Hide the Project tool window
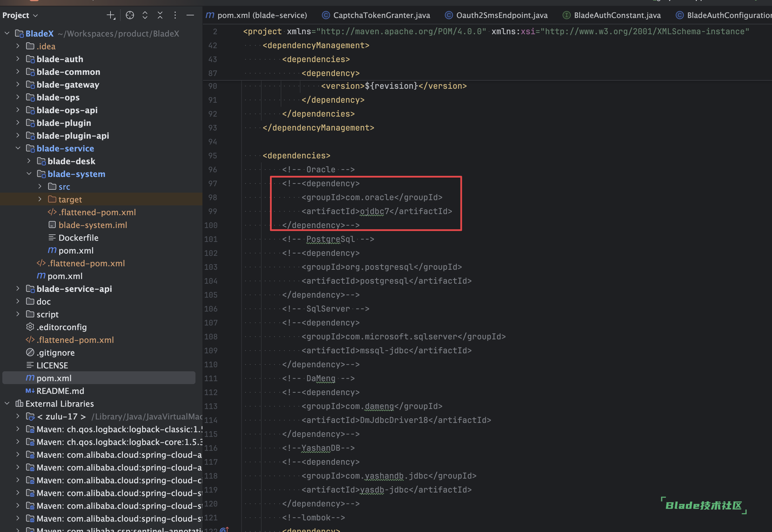The width and height of the screenshot is (772, 532). point(190,15)
